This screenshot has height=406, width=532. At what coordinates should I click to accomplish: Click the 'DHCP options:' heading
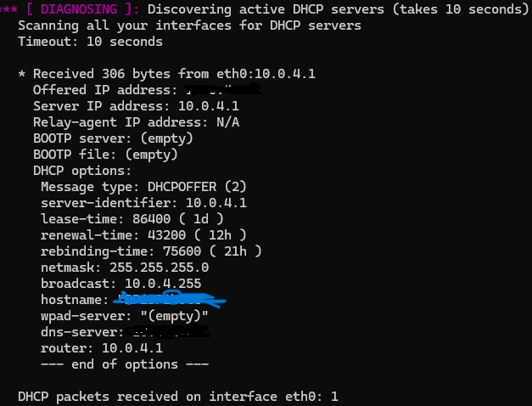(82, 171)
